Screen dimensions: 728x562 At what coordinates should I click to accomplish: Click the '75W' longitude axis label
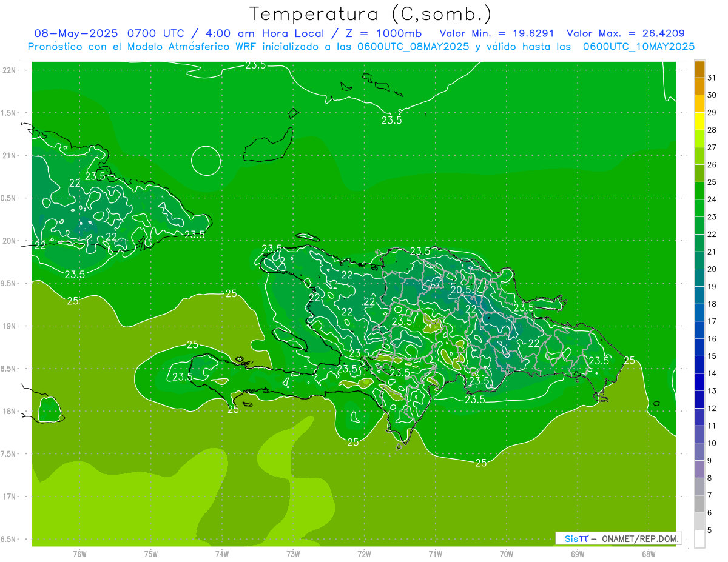point(150,554)
